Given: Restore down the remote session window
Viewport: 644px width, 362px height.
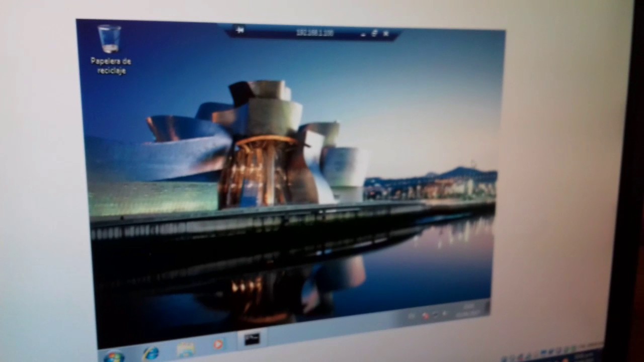Looking at the screenshot, I should [374, 34].
